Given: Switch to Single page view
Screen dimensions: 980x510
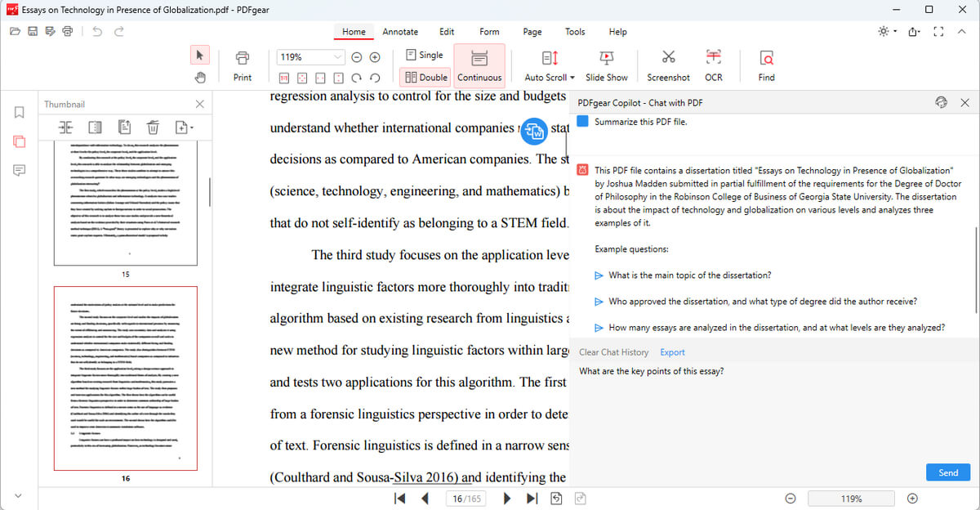Looking at the screenshot, I should [424, 54].
